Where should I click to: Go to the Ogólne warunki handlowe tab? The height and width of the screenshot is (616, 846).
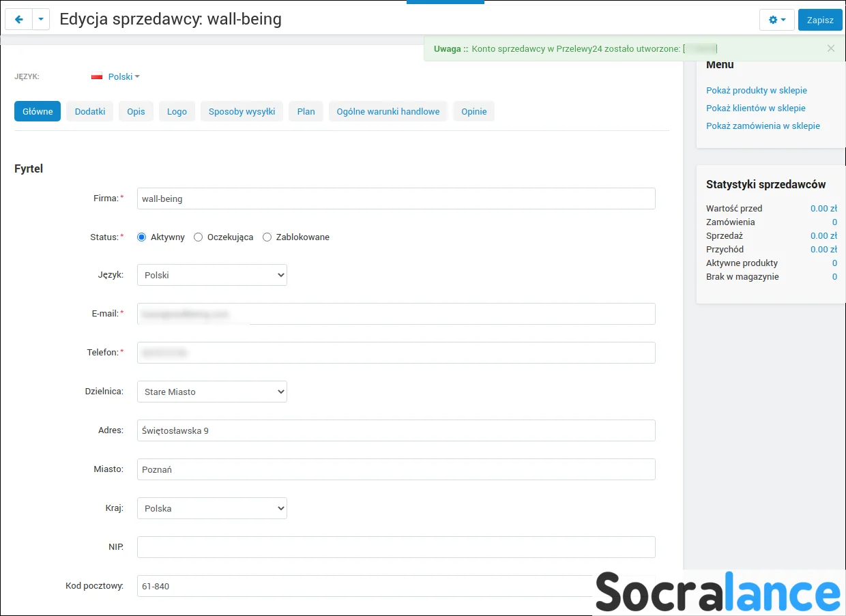pyautogui.click(x=388, y=111)
